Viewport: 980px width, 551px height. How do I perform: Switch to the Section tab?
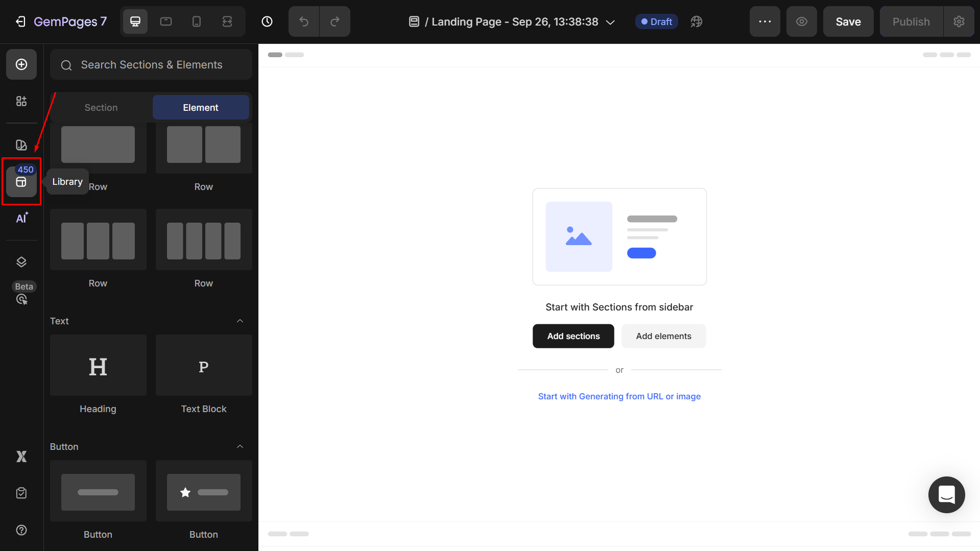101,108
